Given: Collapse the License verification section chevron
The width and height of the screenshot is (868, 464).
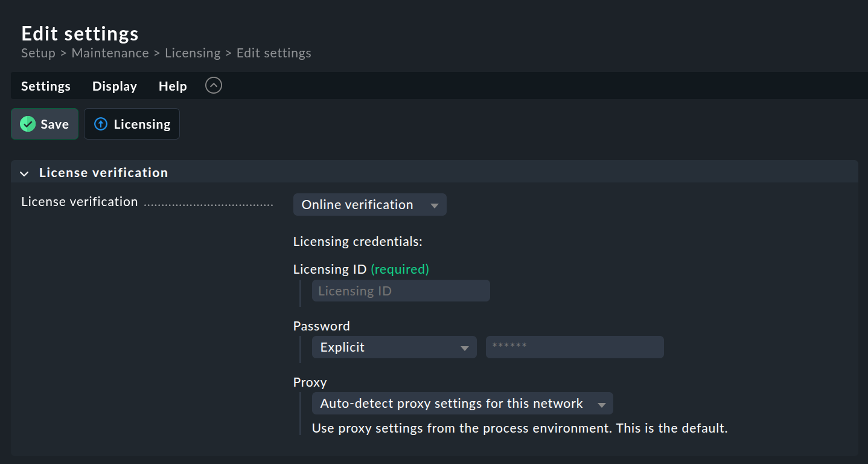Looking at the screenshot, I should point(24,173).
